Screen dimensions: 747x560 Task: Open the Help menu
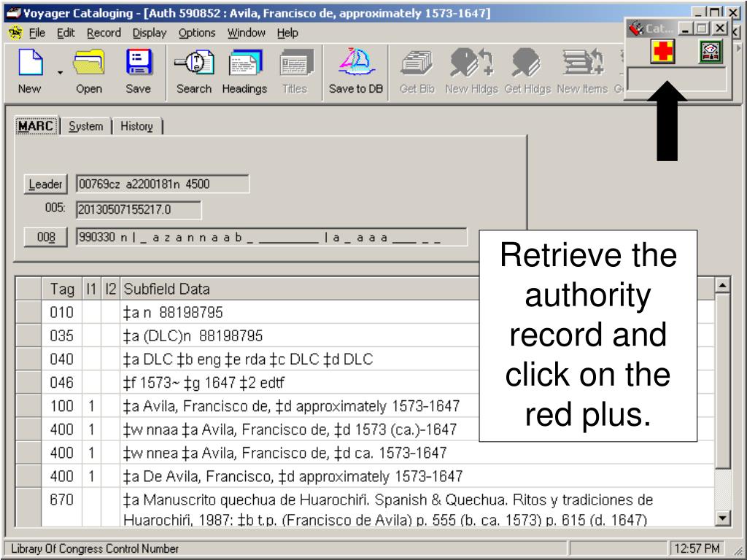tap(287, 33)
